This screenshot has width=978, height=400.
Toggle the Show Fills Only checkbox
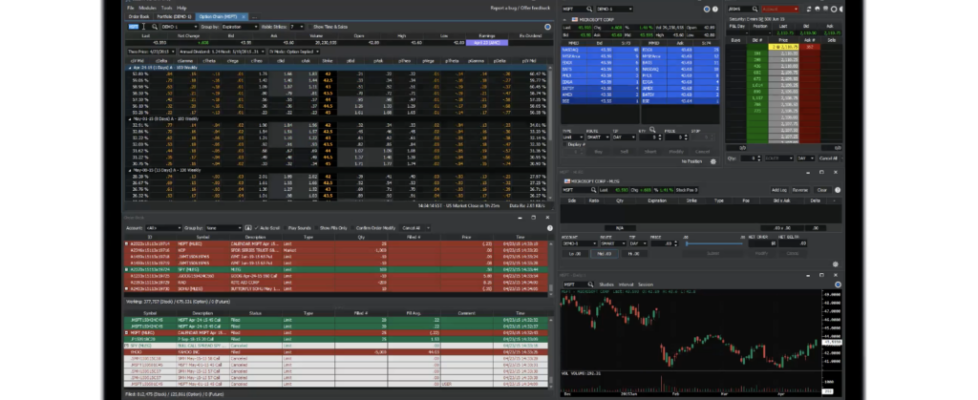(x=316, y=228)
